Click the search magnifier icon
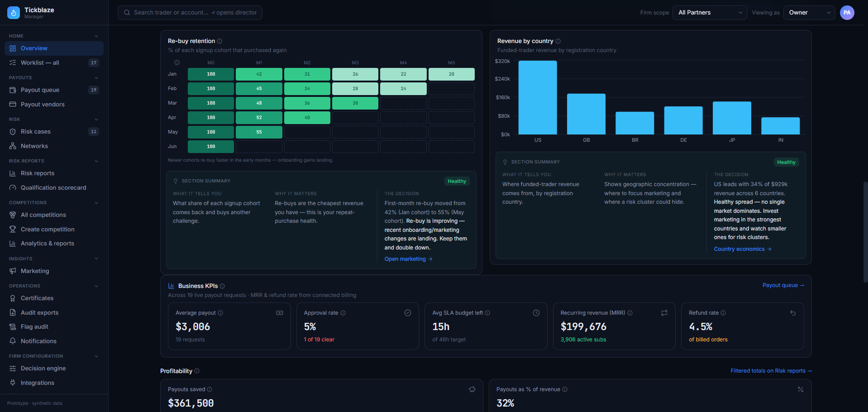 (127, 13)
